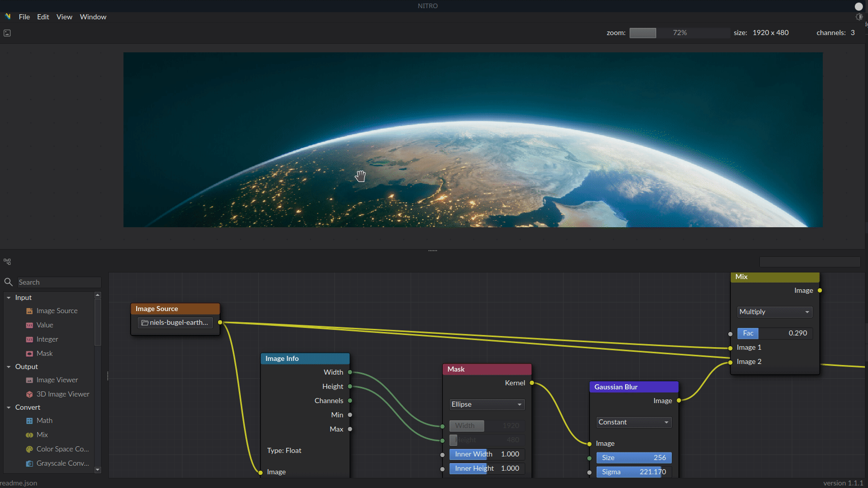Click the Fac slider in Mix node
Screen dimensions: 868x488
point(774,333)
